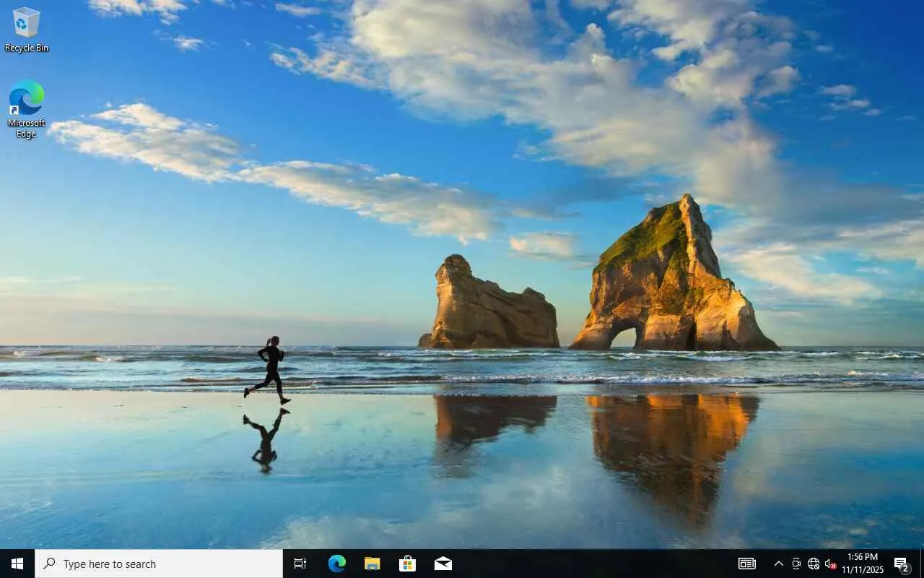Open News and interests in the taskbar
The height and width of the screenshot is (578, 924).
pos(747,564)
